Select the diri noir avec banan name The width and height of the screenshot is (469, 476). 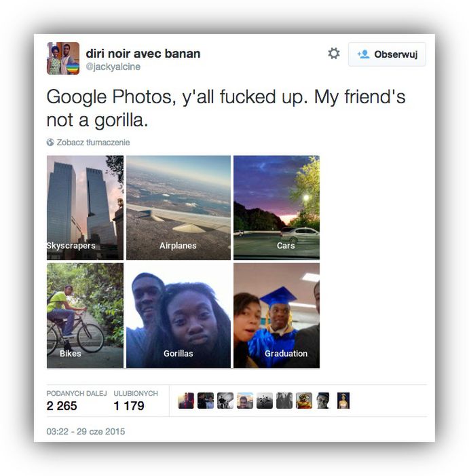[x=143, y=54]
